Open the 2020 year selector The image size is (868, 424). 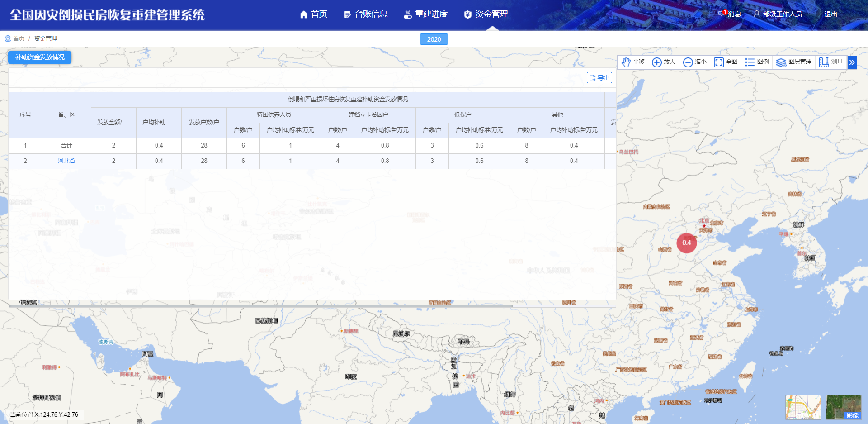434,39
